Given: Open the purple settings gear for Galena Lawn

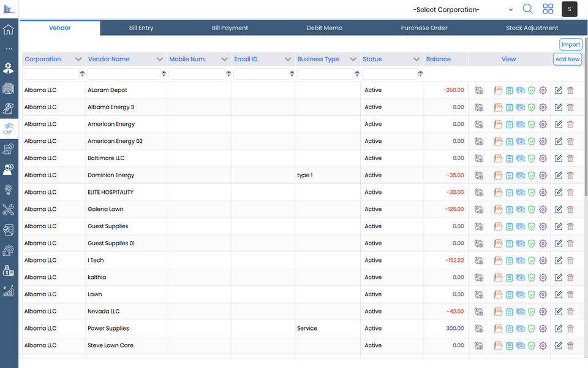Looking at the screenshot, I should [543, 209].
